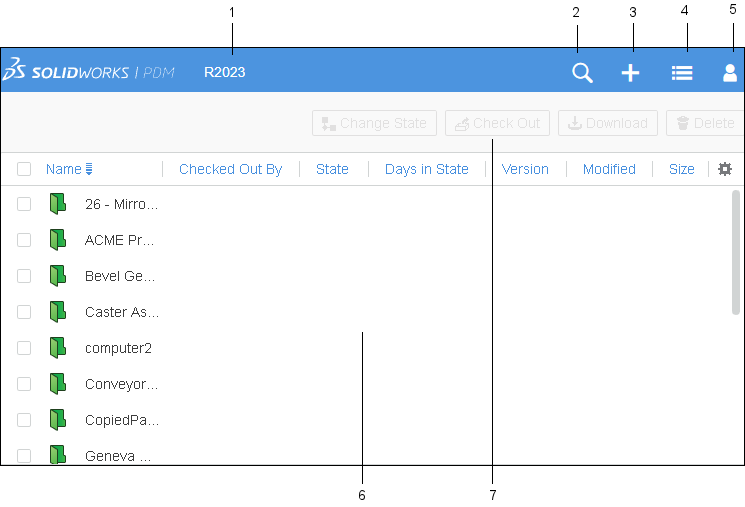Sort by the Modified column header
Image resolution: width=745 pixels, height=507 pixels.
(609, 169)
